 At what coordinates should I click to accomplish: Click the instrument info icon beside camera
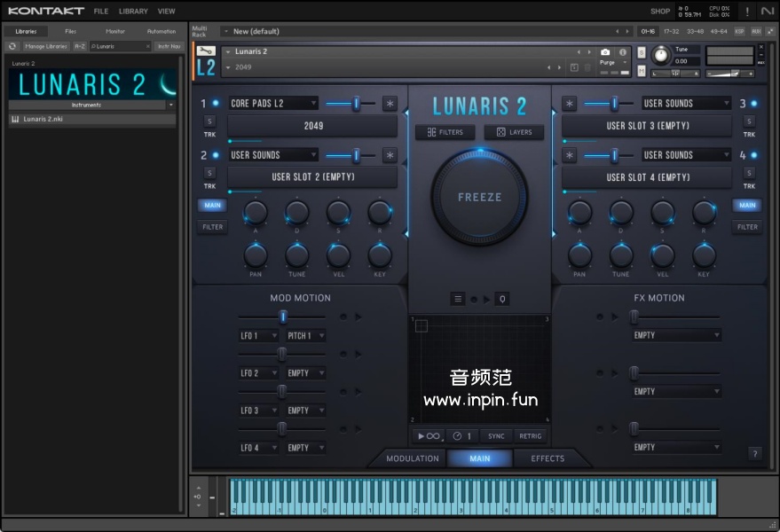(623, 52)
